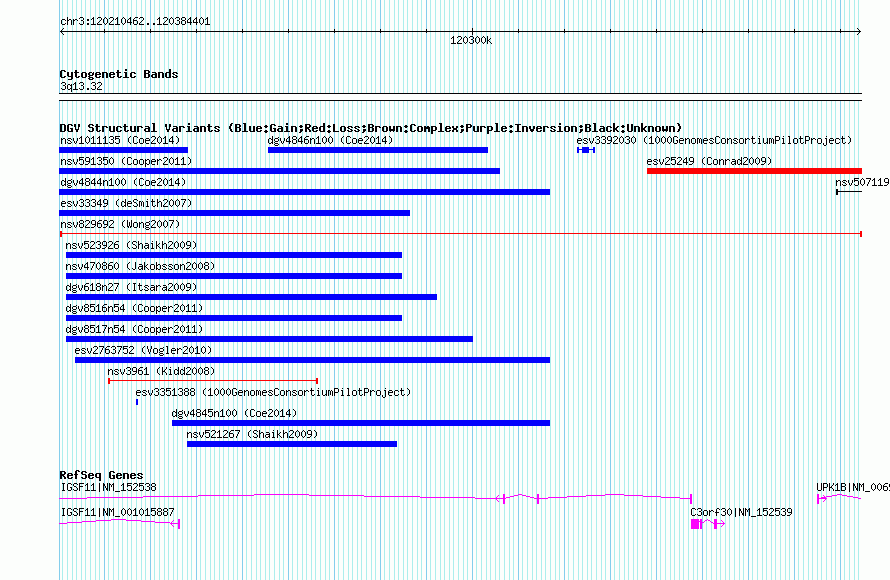Select the dgv4846n100 (Coe2014) variant bar
The height and width of the screenshot is (580, 890).
pyautogui.click(x=377, y=150)
